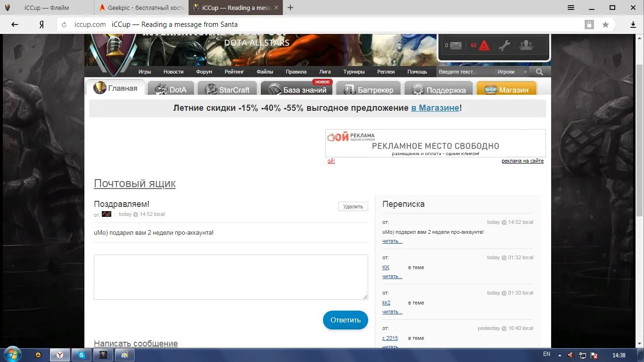Viewport: 644px width, 362px height.
Task: Click the network icon in tray
Action: tap(583, 355)
